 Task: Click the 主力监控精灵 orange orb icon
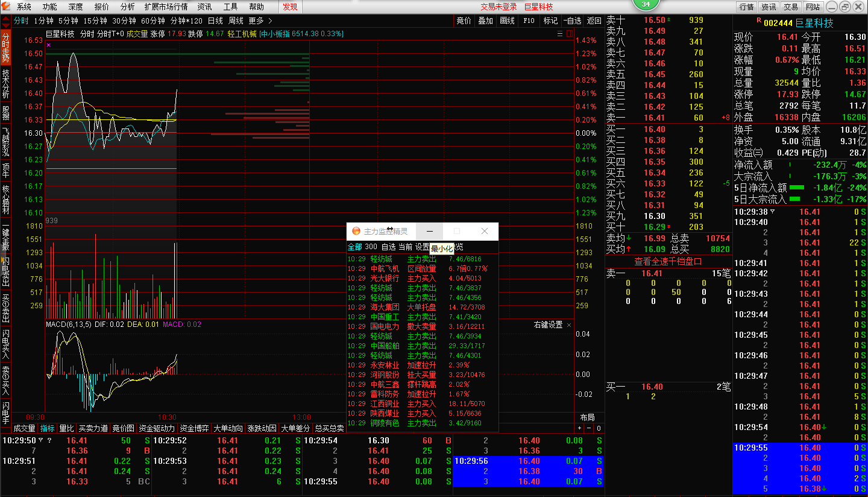pyautogui.click(x=356, y=231)
